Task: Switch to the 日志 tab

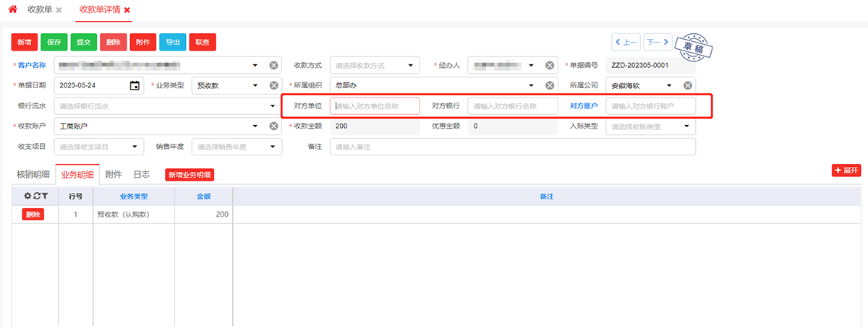Action: click(x=141, y=174)
